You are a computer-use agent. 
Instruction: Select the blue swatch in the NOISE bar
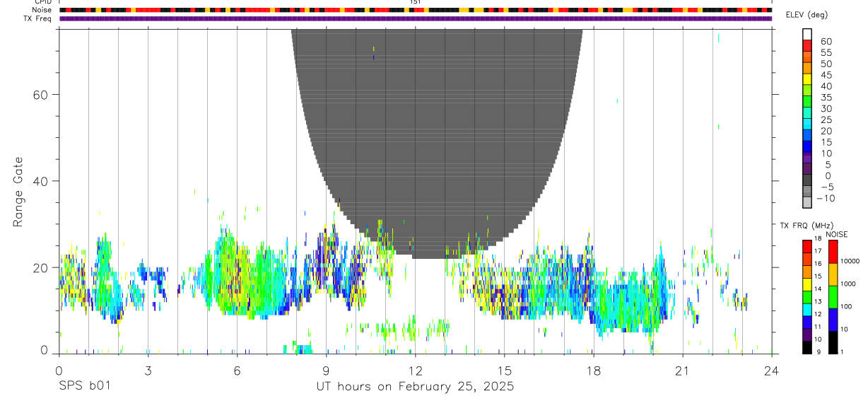(833, 320)
